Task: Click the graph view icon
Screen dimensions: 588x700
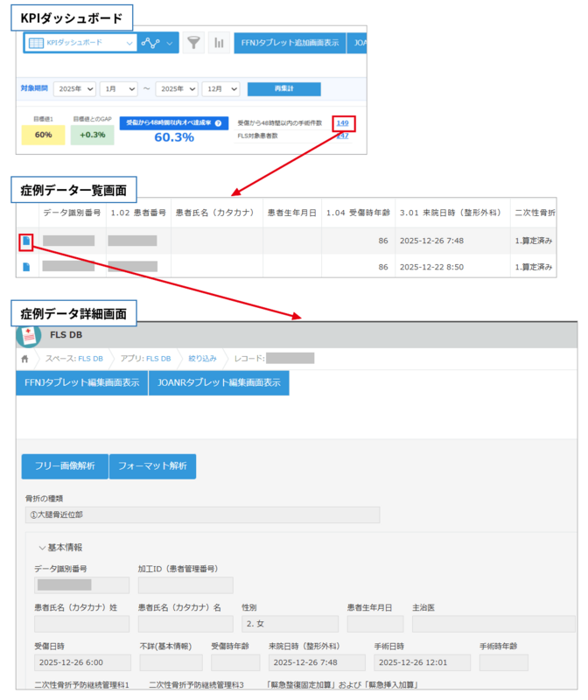Action: [x=150, y=43]
